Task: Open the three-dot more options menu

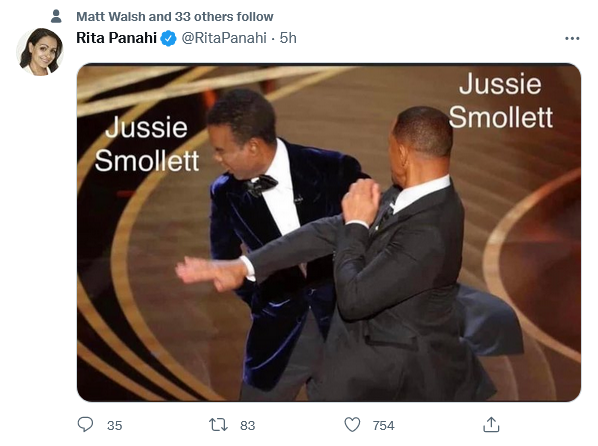Action: [x=572, y=38]
